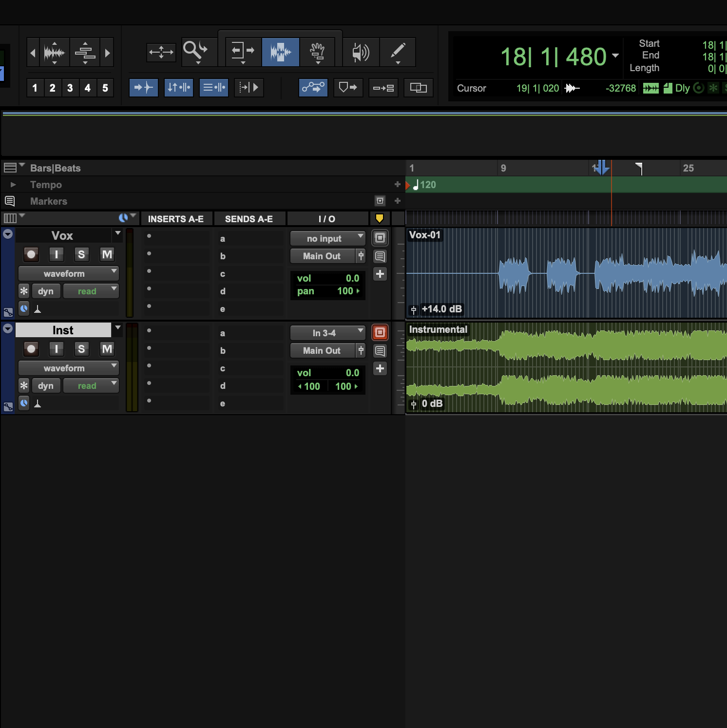The width and height of the screenshot is (727, 728).
Task: Solo the Inst track
Action: coord(81,349)
